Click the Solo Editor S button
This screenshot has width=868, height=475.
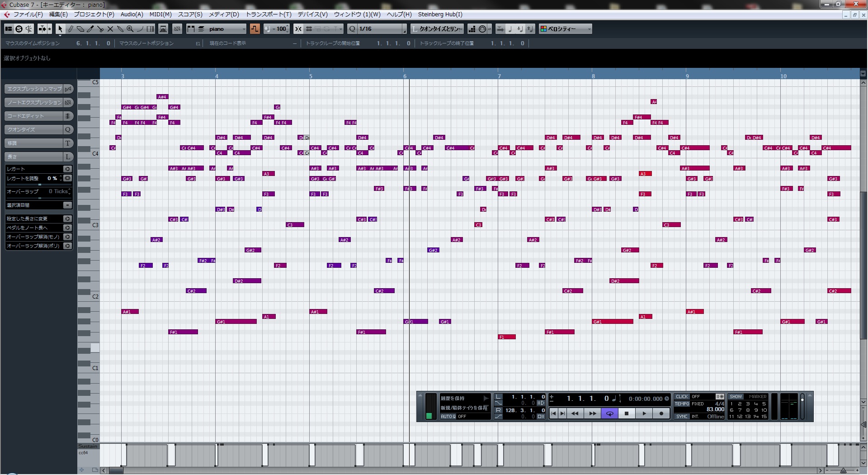19,29
